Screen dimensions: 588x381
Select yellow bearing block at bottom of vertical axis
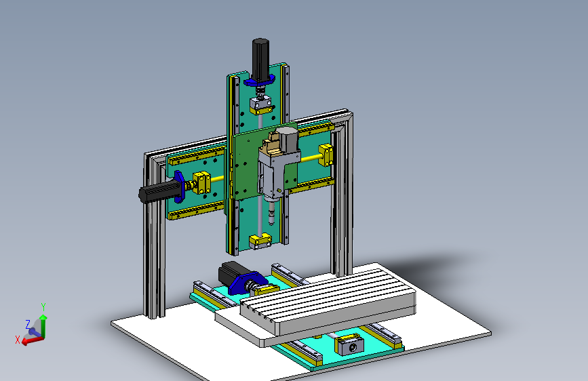coord(260,241)
